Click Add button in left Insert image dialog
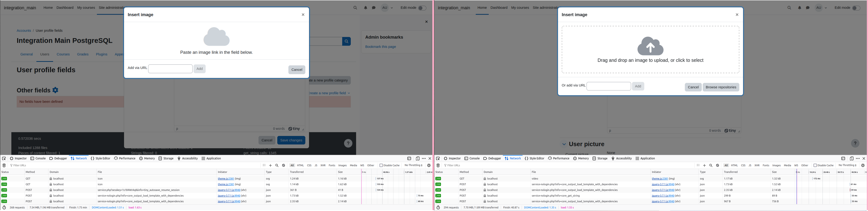Image resolution: width=868 pixels, height=211 pixels. point(199,69)
